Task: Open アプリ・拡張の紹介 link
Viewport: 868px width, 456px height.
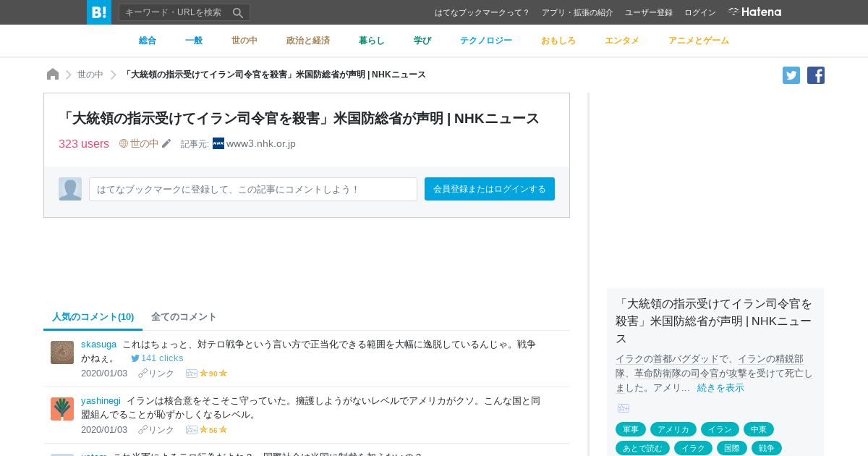Action: click(577, 12)
